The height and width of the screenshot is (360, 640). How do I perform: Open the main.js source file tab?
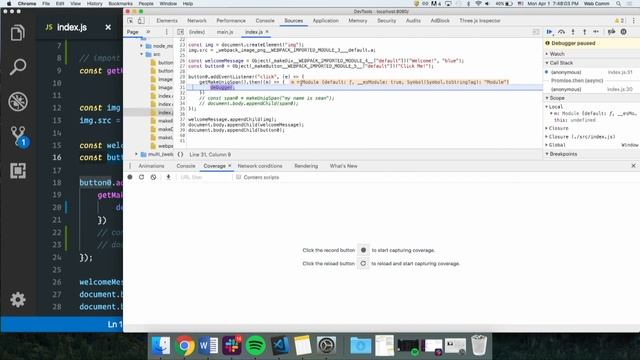click(x=225, y=32)
